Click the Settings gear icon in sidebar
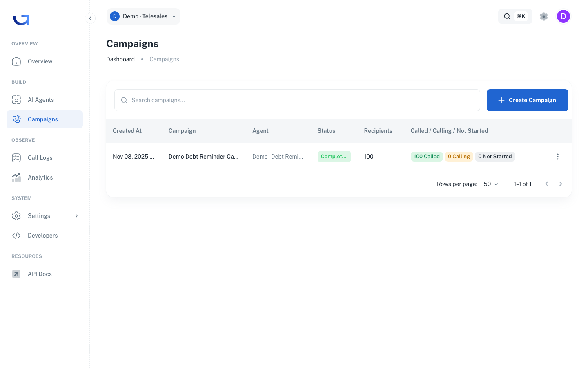The height and width of the screenshot is (368, 588). click(x=16, y=216)
